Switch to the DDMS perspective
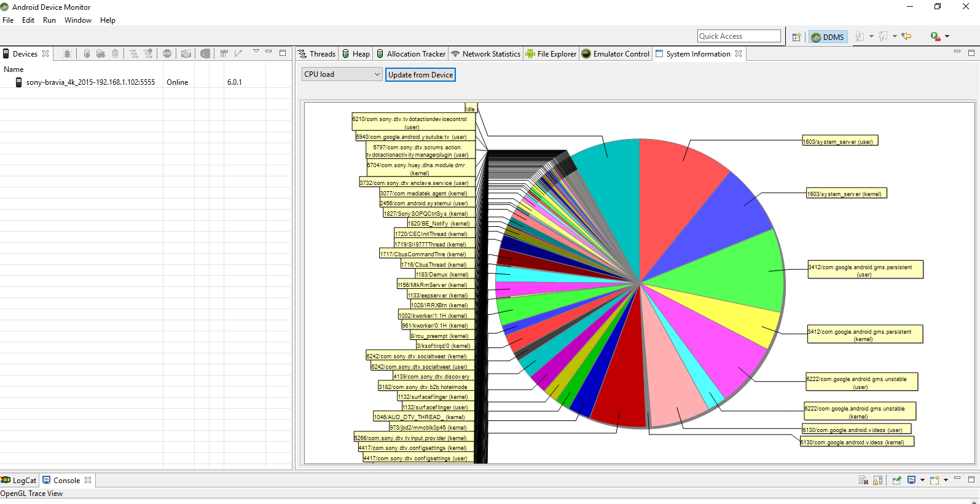Image resolution: width=980 pixels, height=504 pixels. [x=828, y=37]
